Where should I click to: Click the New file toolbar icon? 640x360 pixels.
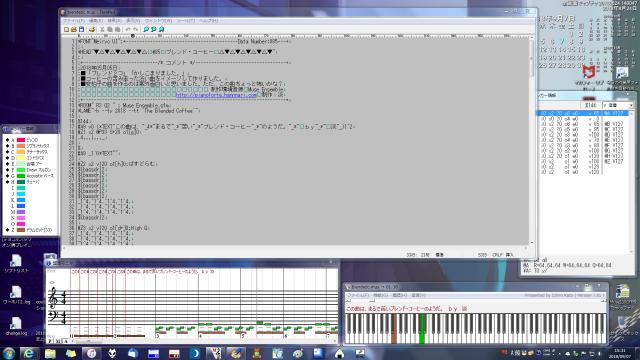66,29
